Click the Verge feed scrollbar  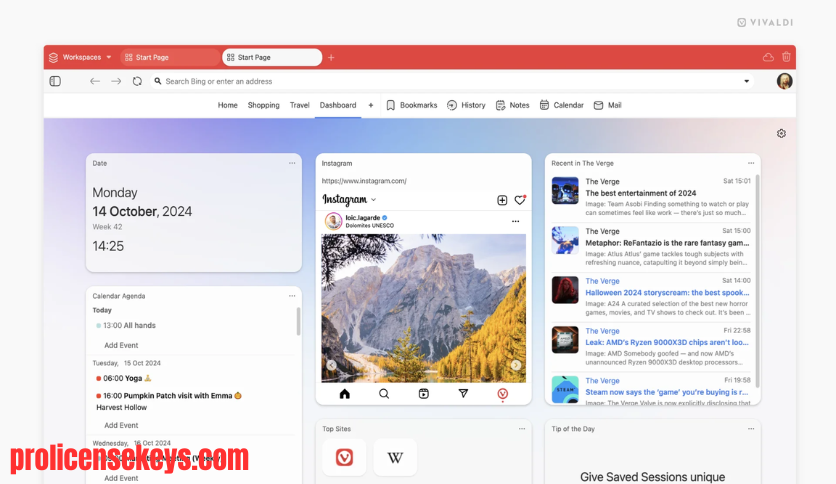tap(757, 281)
